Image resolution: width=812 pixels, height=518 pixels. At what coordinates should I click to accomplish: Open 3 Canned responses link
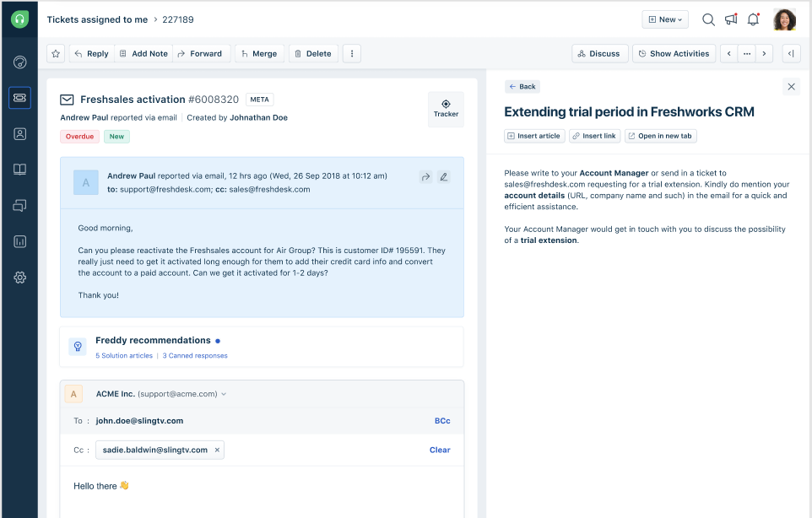click(x=195, y=356)
